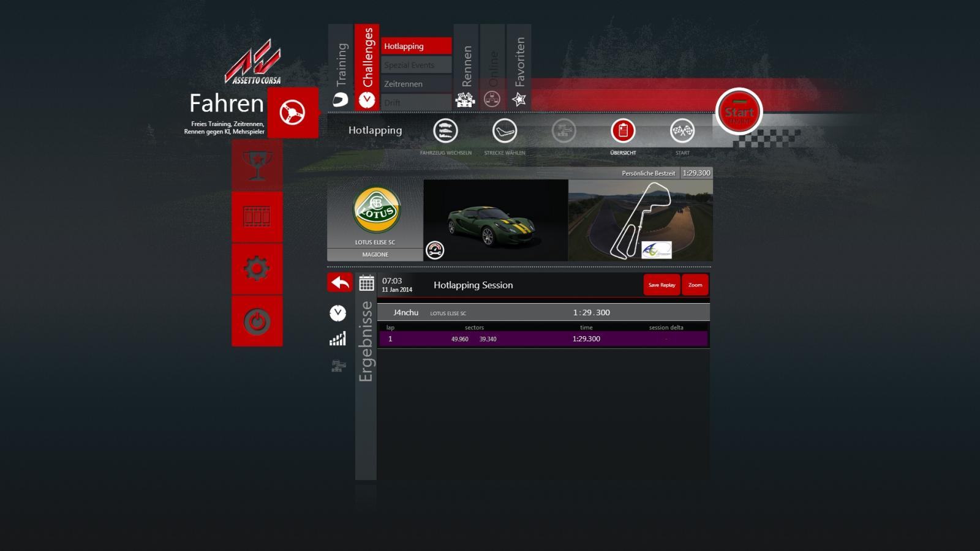
Task: Hit the round Start Engine button
Action: click(x=739, y=111)
